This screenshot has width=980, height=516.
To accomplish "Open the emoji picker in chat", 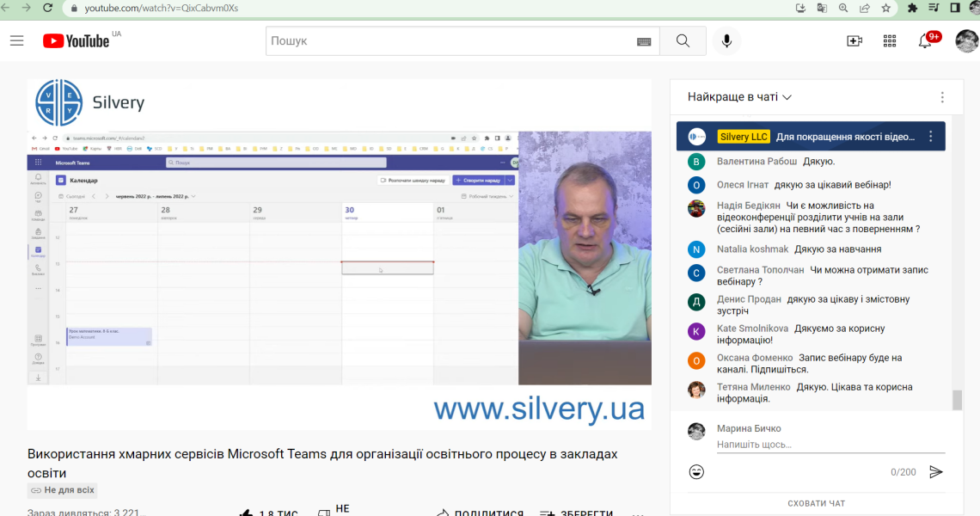I will (696, 471).
